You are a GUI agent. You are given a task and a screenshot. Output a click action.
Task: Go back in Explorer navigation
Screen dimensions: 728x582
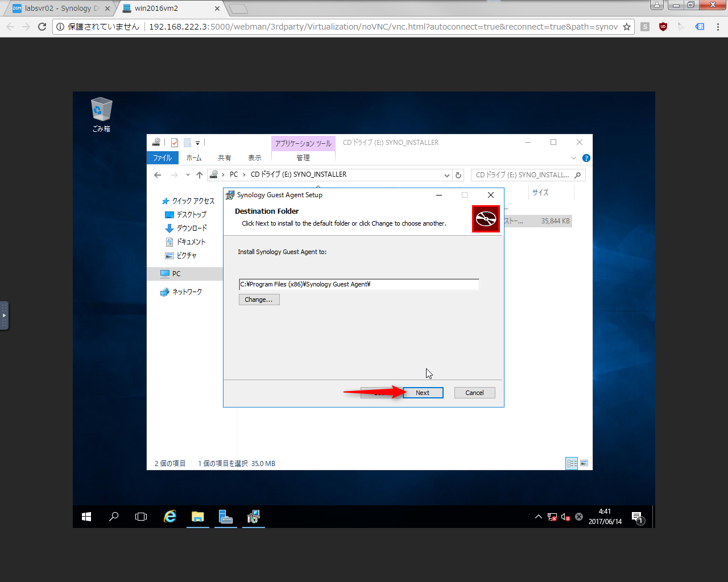point(158,175)
